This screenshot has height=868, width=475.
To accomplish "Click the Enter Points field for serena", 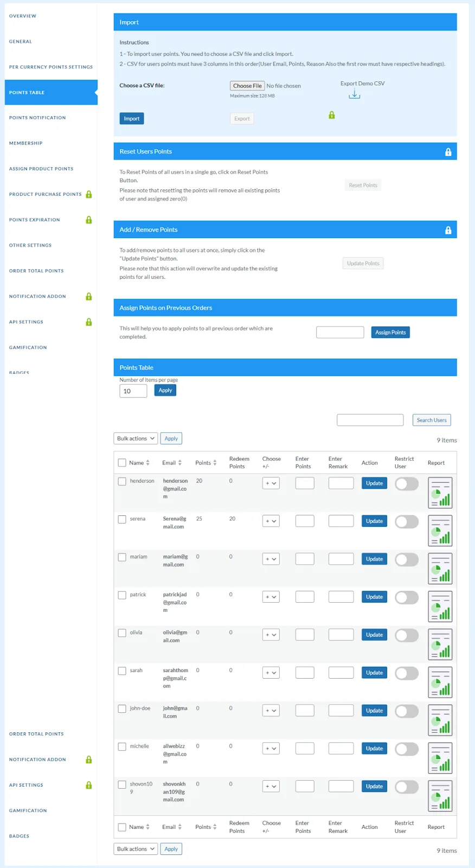I will point(305,521).
